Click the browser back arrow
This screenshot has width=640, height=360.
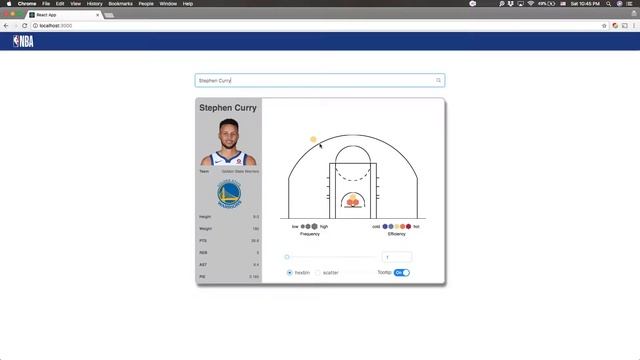point(6,26)
